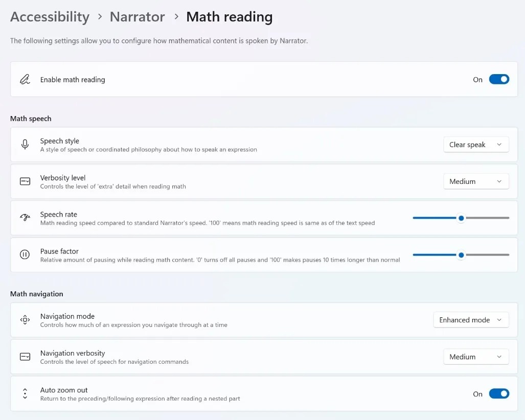The height and width of the screenshot is (420, 525).
Task: Click the 'Math reading speed compared' description
Action: 207,223
